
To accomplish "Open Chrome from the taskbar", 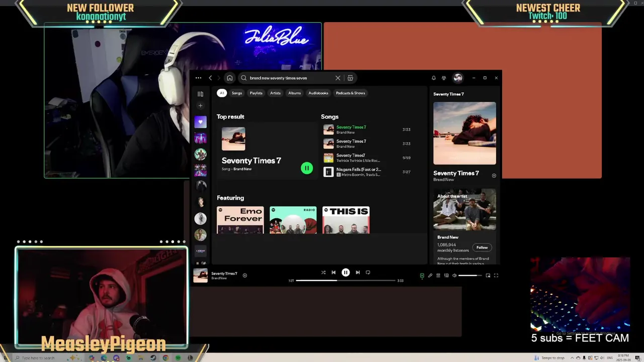I will point(166,358).
